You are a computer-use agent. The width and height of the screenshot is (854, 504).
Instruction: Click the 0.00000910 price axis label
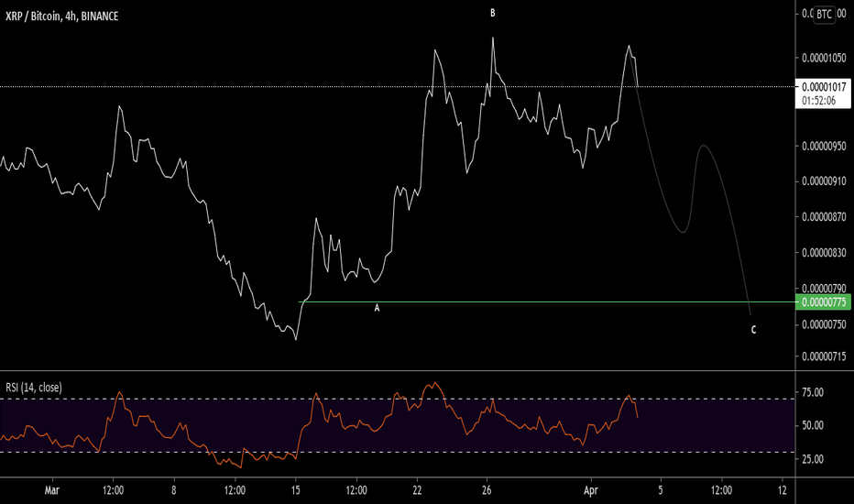click(824, 181)
